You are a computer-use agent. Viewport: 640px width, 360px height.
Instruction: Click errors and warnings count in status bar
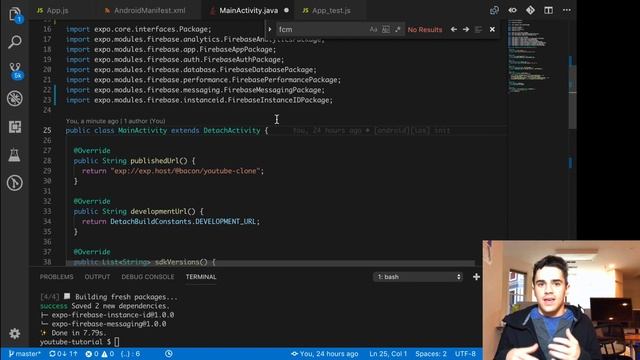pyautogui.click(x=100, y=354)
